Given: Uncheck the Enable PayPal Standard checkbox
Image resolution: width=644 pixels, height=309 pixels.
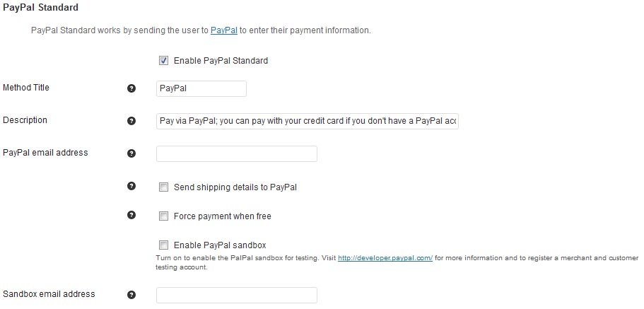Looking at the screenshot, I should (x=163, y=61).
